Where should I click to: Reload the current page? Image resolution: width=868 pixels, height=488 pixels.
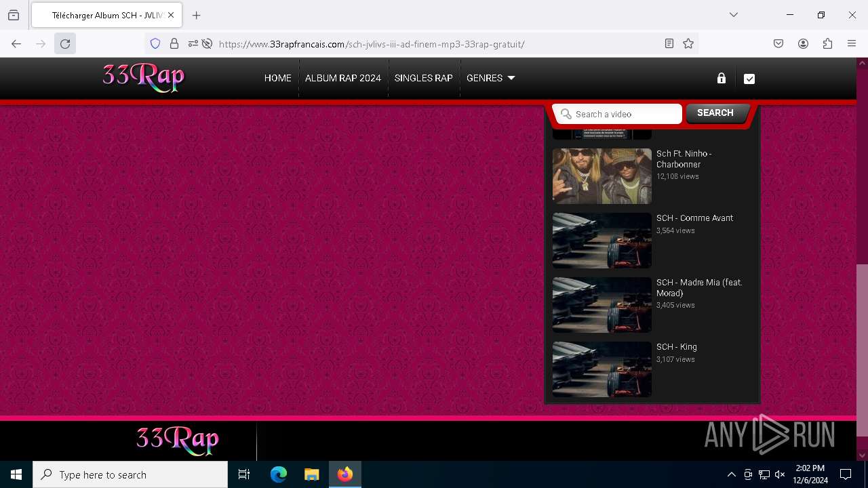(65, 44)
